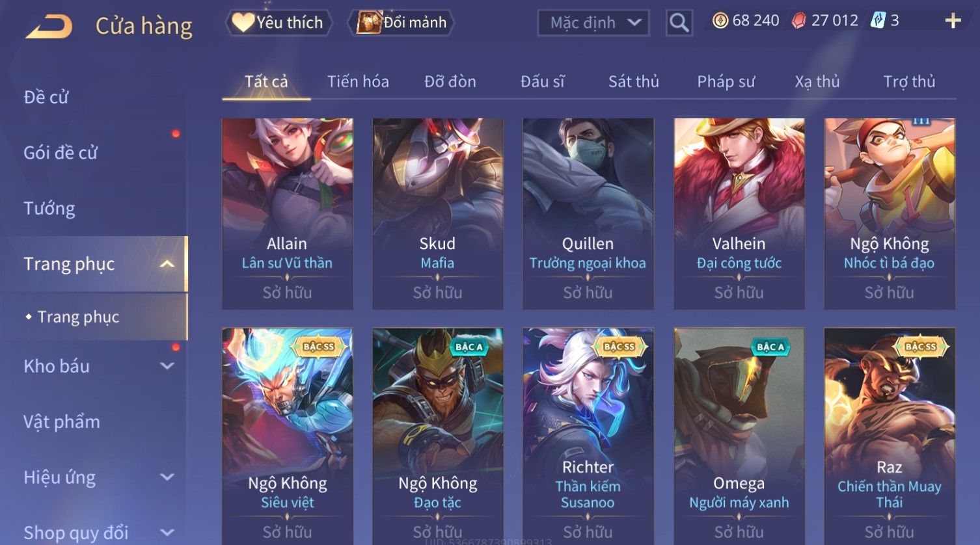Switch to the Sát thủ tab
Screen dimensions: 980x545
[x=633, y=81]
